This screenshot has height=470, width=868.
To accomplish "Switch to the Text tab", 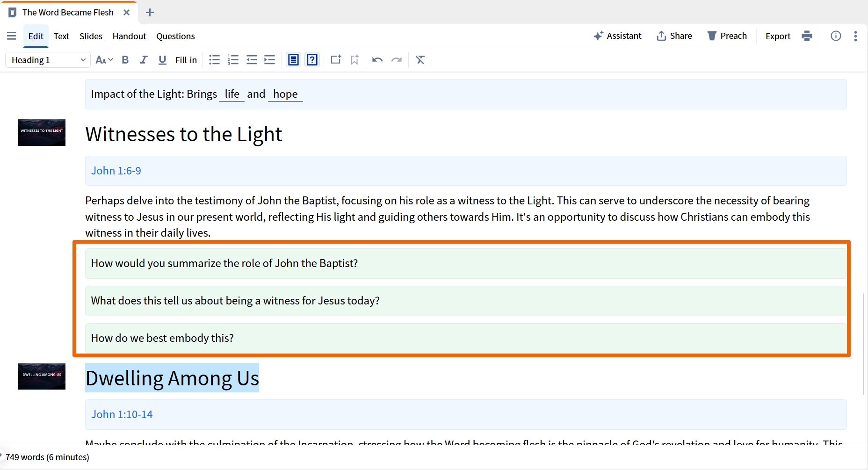I will [x=61, y=36].
